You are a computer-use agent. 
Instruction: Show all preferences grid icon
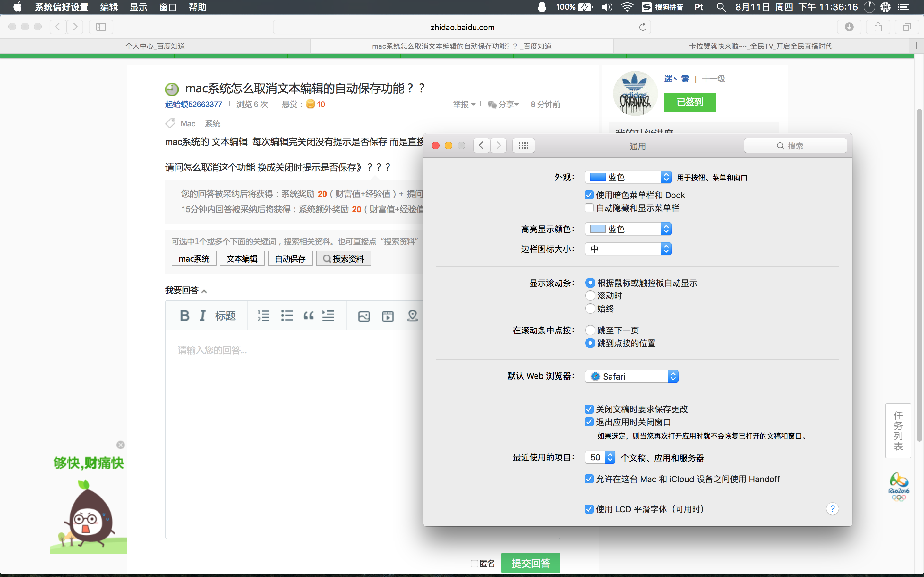[x=524, y=146]
